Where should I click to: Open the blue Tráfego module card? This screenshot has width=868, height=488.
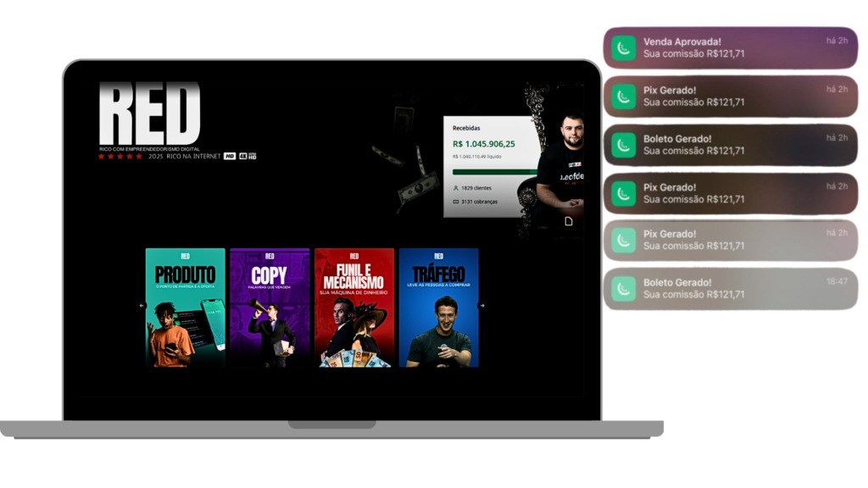tap(438, 308)
